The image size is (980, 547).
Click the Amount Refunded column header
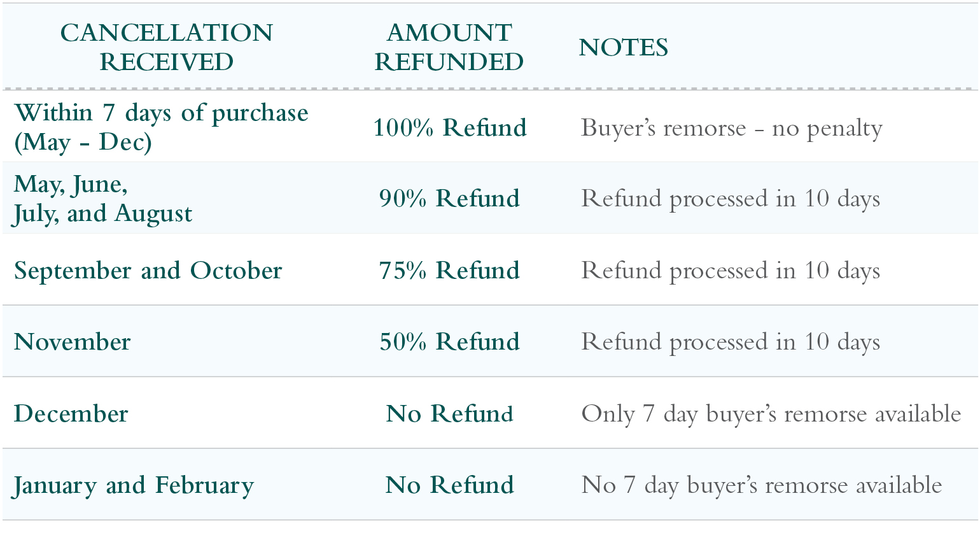[x=449, y=47]
